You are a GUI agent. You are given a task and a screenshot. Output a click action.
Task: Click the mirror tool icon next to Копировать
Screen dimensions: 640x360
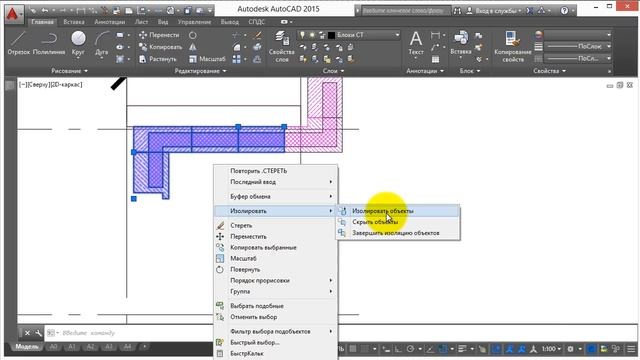[193, 47]
